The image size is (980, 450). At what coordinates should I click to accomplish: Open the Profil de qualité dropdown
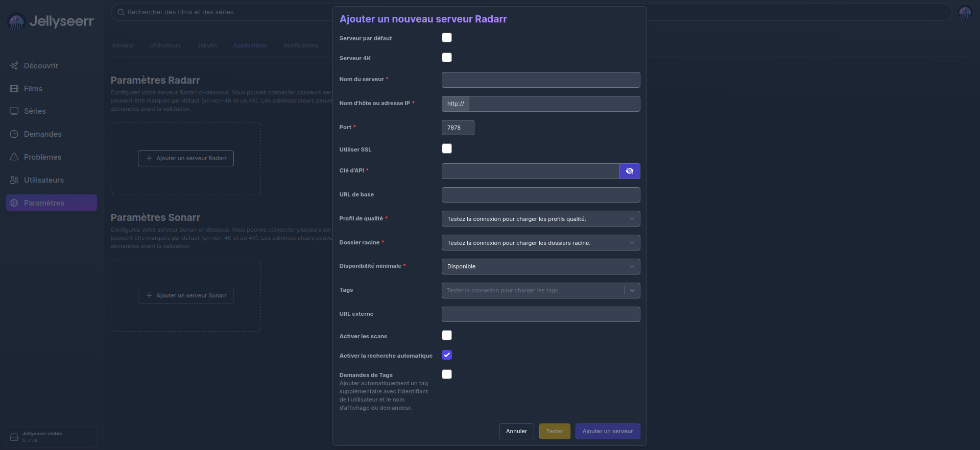[x=541, y=219]
